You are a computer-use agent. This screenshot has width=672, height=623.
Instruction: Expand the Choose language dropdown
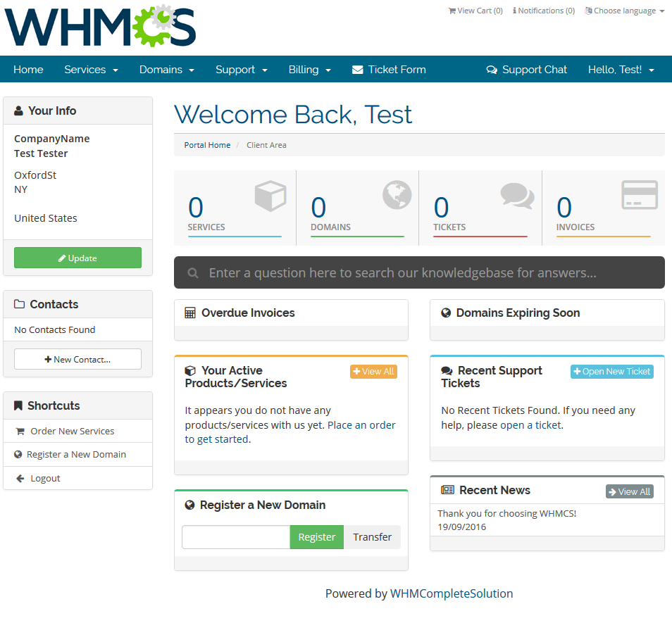coord(624,11)
